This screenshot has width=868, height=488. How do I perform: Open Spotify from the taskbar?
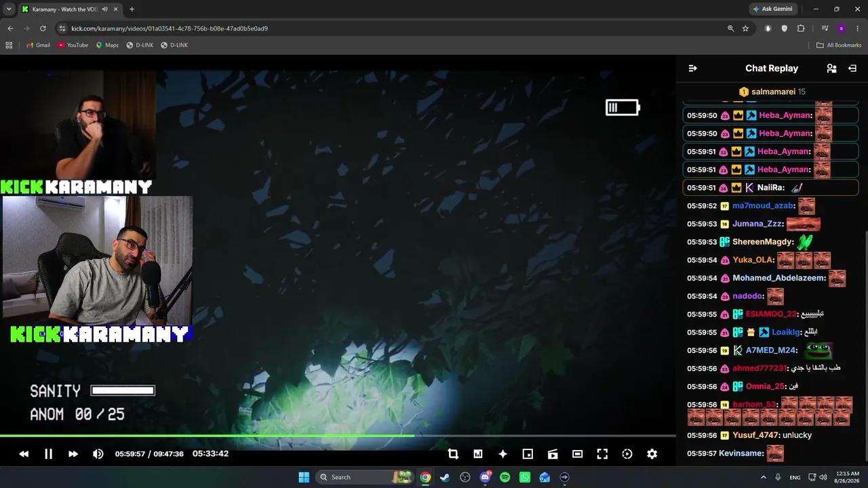coord(505,477)
